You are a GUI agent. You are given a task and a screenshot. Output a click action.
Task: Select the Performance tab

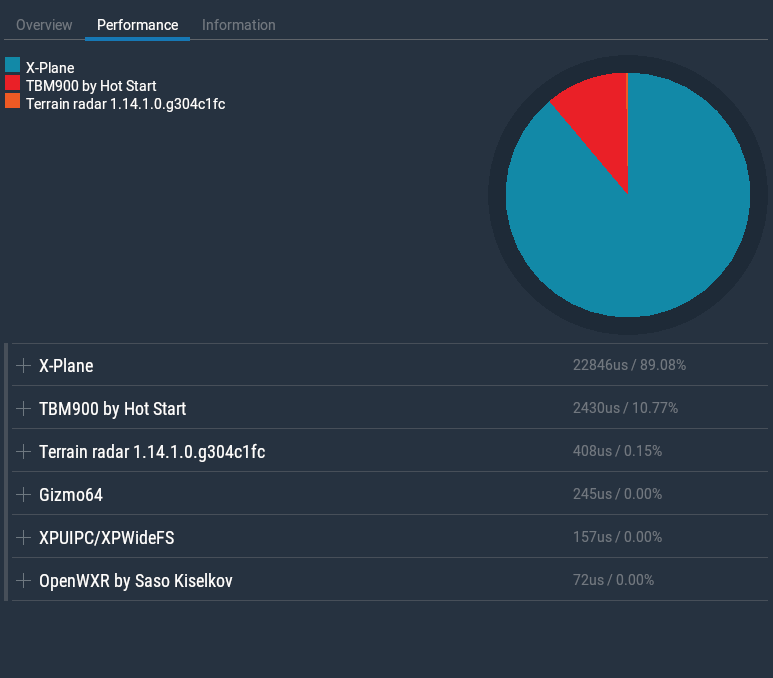coord(137,25)
